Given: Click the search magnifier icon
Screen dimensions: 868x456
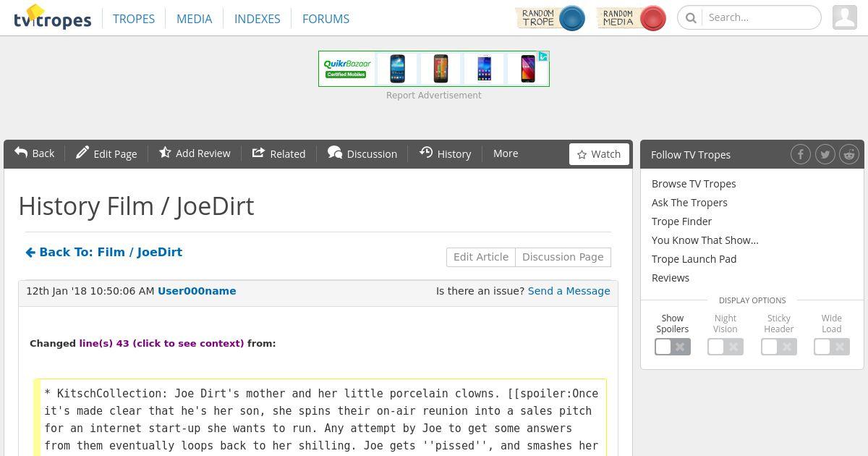Looking at the screenshot, I should pos(691,17).
